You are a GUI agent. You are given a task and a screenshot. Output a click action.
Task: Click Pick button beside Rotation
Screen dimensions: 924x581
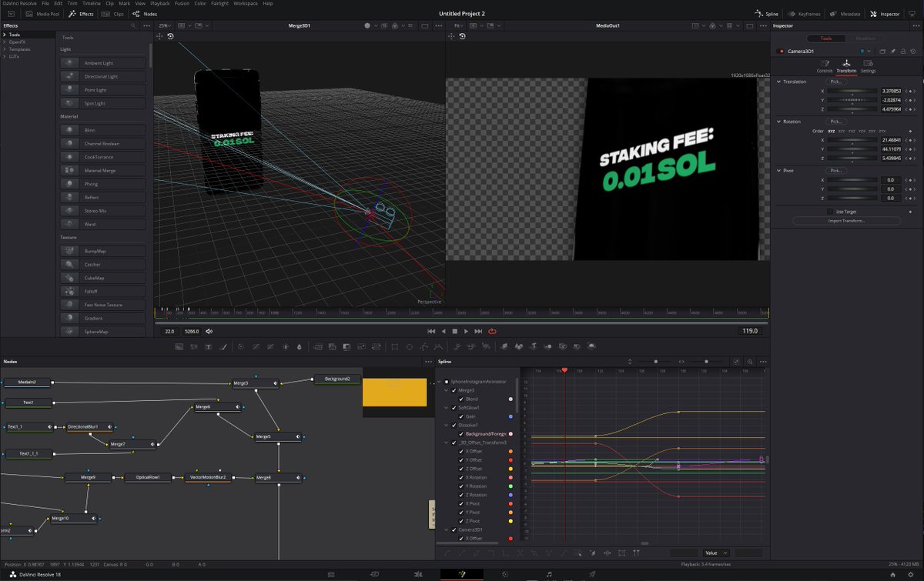point(835,122)
